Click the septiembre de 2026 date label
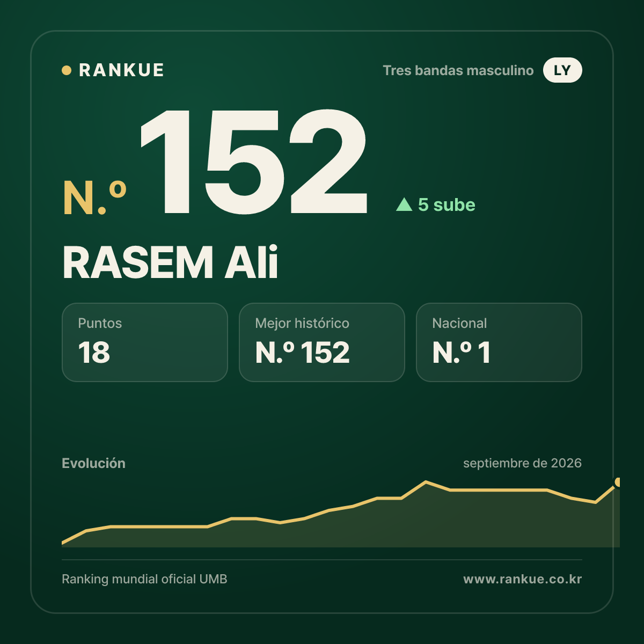Viewport: 644px width, 644px height. pyautogui.click(x=522, y=463)
